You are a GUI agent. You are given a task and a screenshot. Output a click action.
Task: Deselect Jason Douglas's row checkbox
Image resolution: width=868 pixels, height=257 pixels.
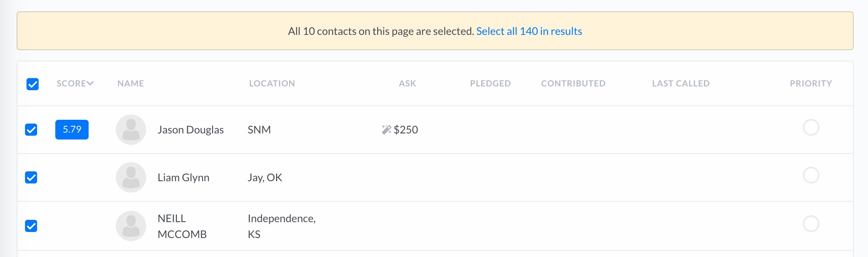click(31, 130)
